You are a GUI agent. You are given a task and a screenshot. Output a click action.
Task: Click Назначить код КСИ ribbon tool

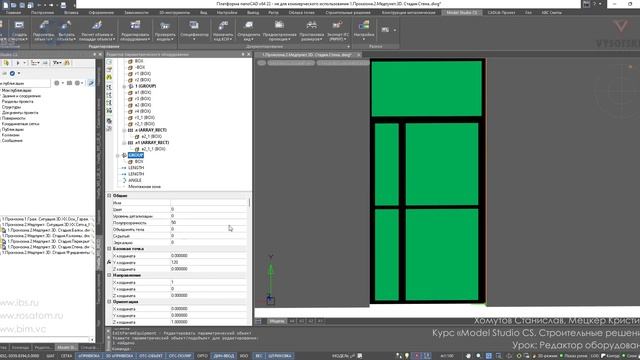click(x=223, y=31)
